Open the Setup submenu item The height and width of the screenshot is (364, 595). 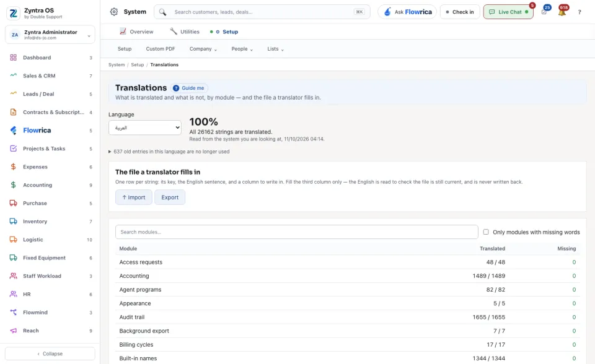[x=125, y=49]
